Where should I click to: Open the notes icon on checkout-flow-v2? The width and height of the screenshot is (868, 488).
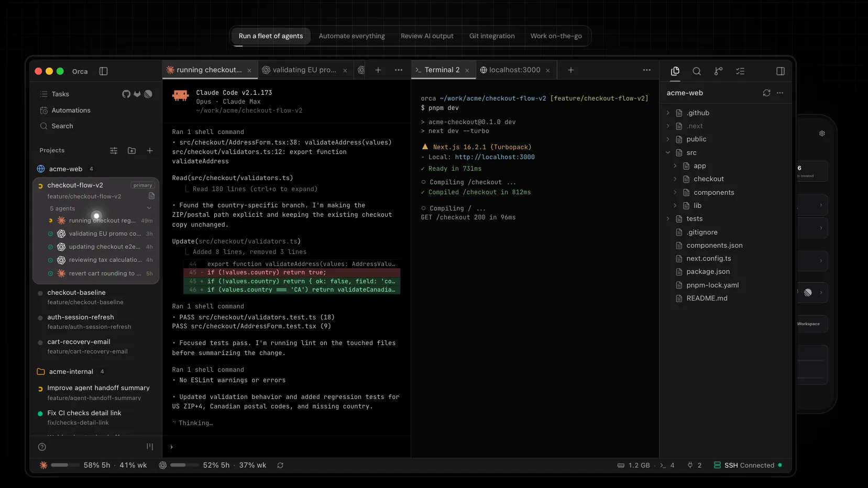coord(151,196)
